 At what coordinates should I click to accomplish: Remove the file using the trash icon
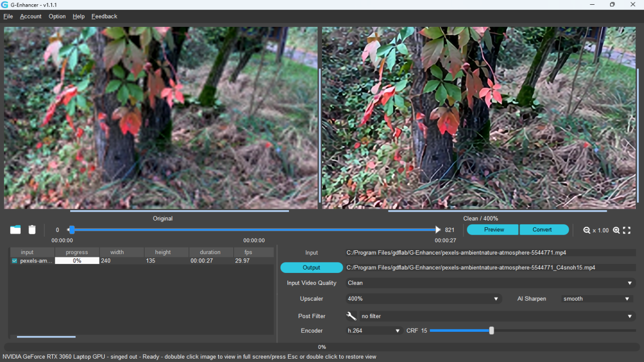click(x=32, y=230)
